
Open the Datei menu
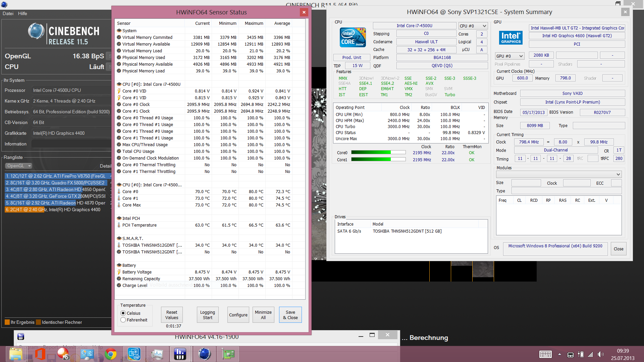pos(8,13)
